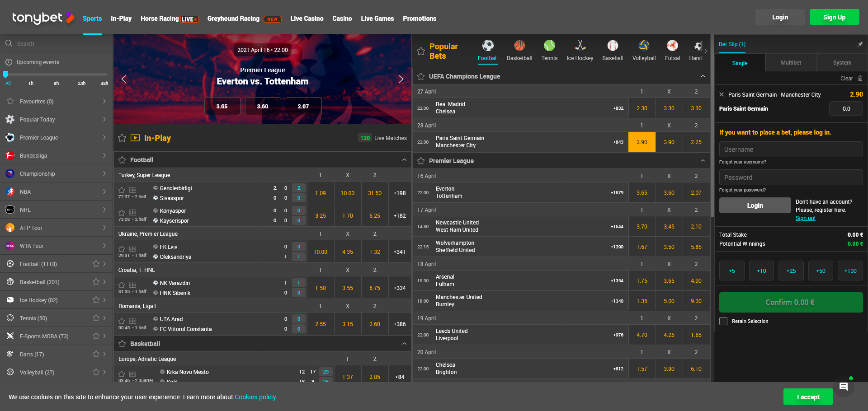Image resolution: width=868 pixels, height=411 pixels.
Task: Expand Tennis (50) with its chevron
Action: (x=104, y=318)
